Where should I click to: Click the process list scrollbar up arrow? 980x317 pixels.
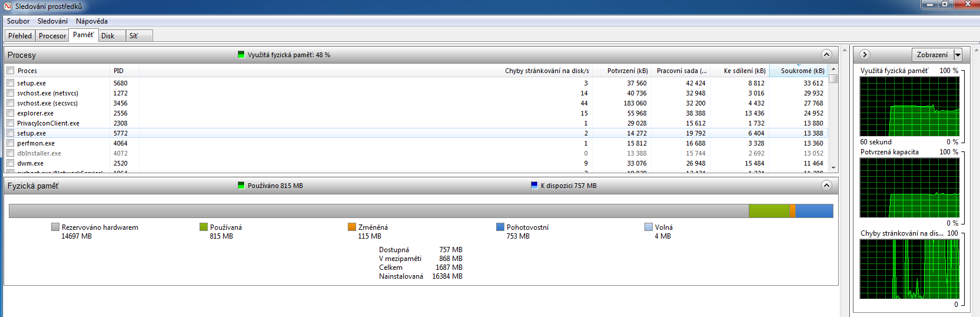click(x=833, y=70)
